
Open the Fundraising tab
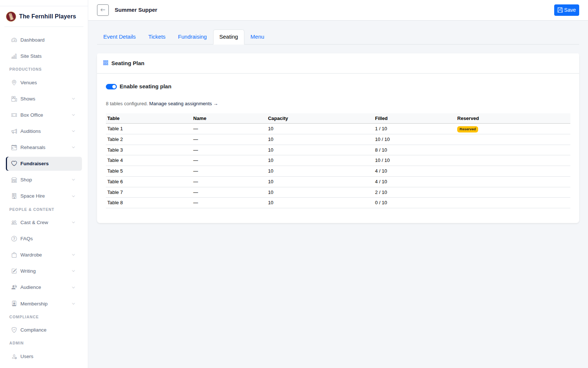tap(192, 37)
